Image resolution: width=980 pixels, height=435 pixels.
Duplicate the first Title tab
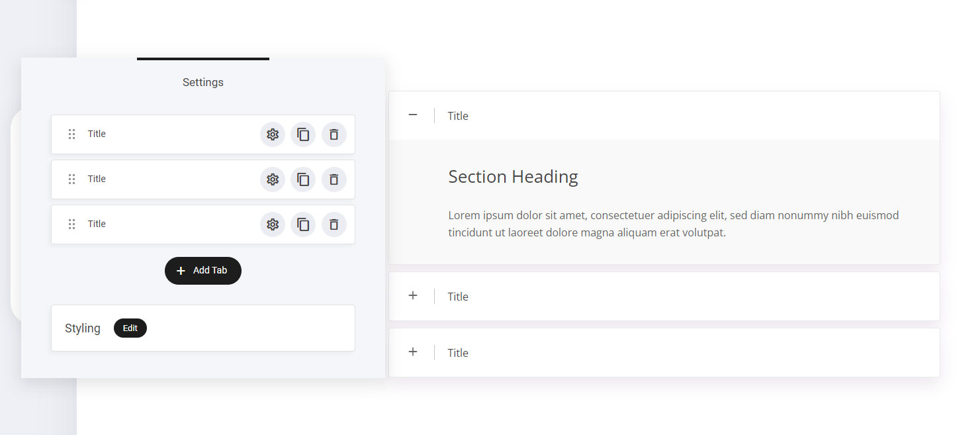tap(303, 134)
